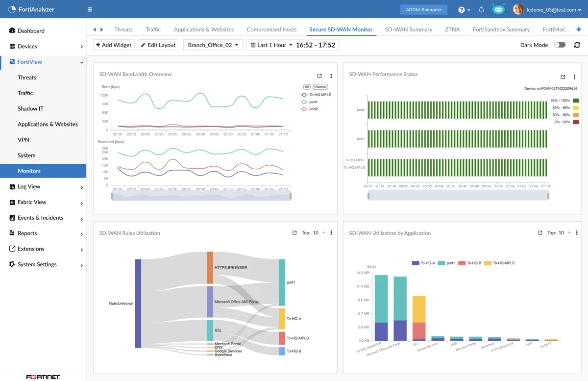
Task: Select All series in bandwidth legend
Action: pos(307,87)
